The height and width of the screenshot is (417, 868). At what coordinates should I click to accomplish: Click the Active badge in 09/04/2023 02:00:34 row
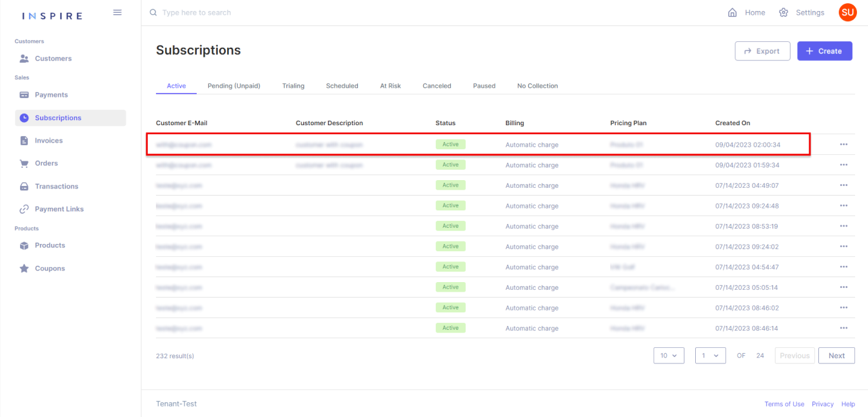451,145
